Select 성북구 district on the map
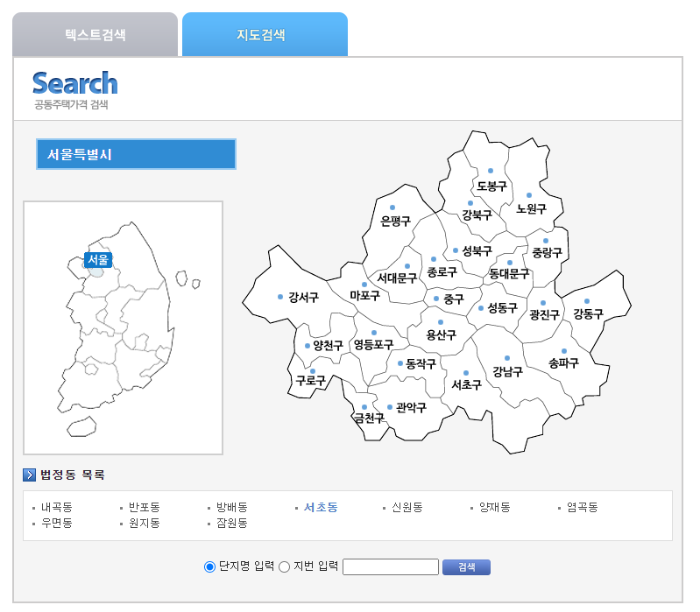This screenshot has height=612, width=700. (477, 250)
